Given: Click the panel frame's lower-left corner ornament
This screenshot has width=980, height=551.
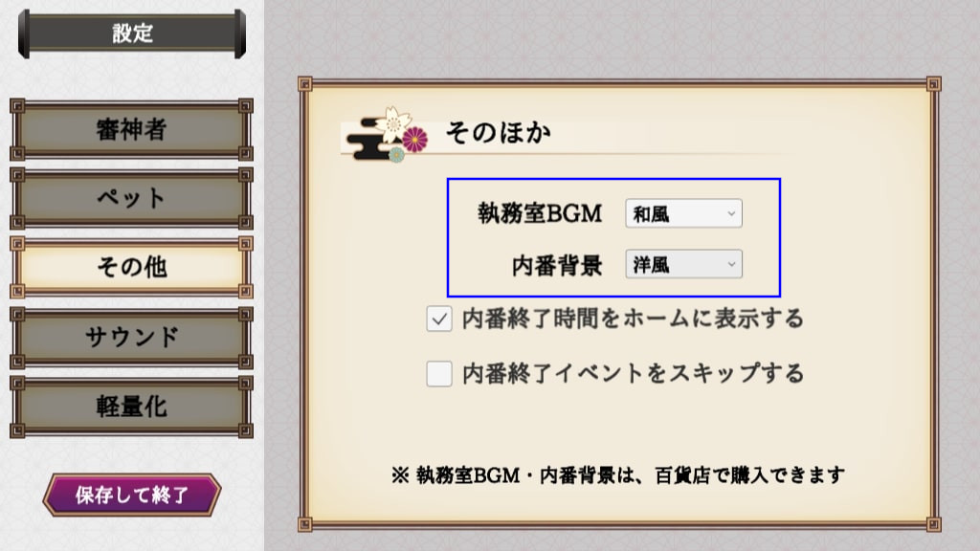Looking at the screenshot, I should click(x=305, y=523).
